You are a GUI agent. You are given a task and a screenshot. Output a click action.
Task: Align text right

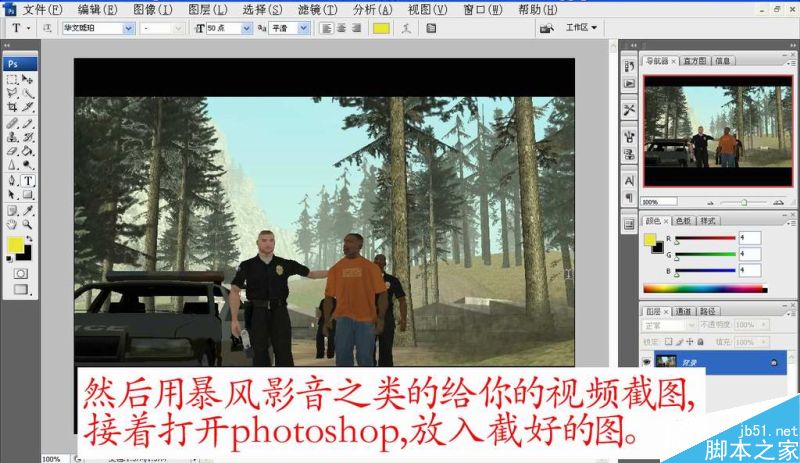356,28
